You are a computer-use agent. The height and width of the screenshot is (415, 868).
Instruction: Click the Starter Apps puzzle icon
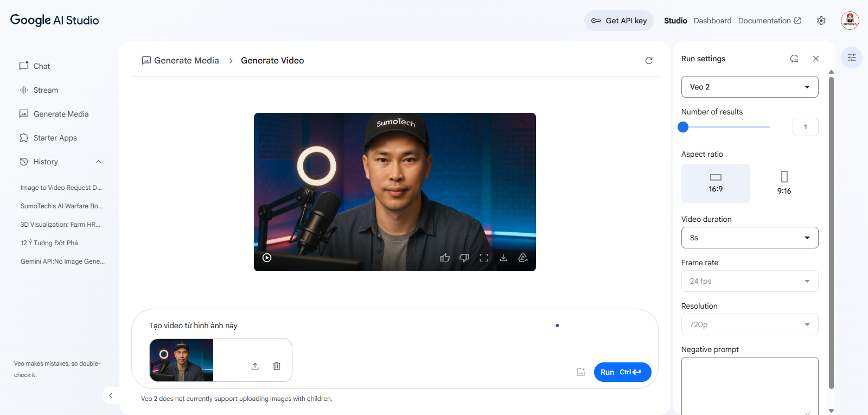pos(24,138)
